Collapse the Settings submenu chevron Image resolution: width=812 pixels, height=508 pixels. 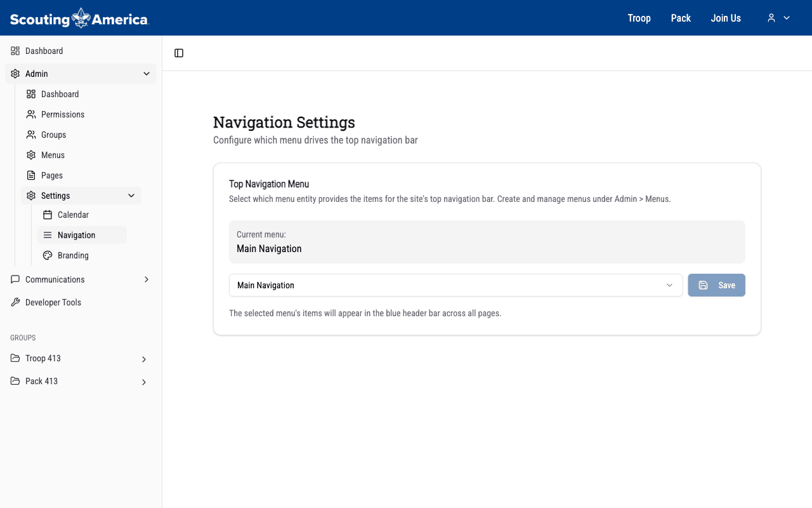point(131,196)
